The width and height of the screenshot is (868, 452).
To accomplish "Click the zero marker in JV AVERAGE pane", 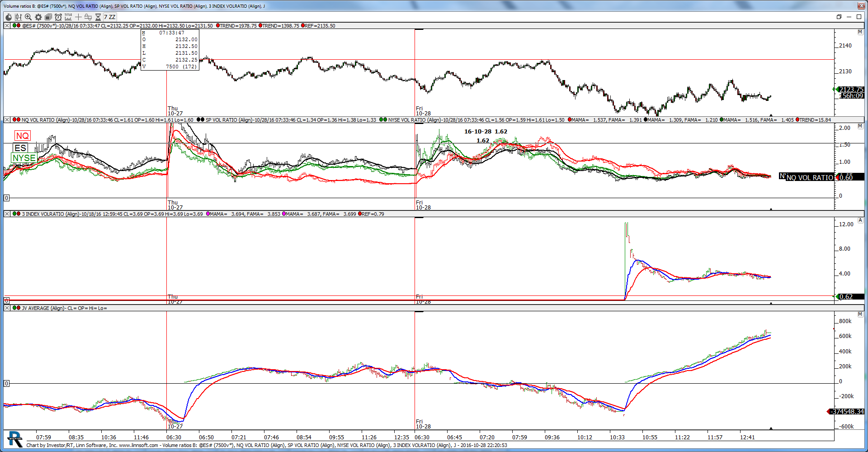I will [6, 383].
